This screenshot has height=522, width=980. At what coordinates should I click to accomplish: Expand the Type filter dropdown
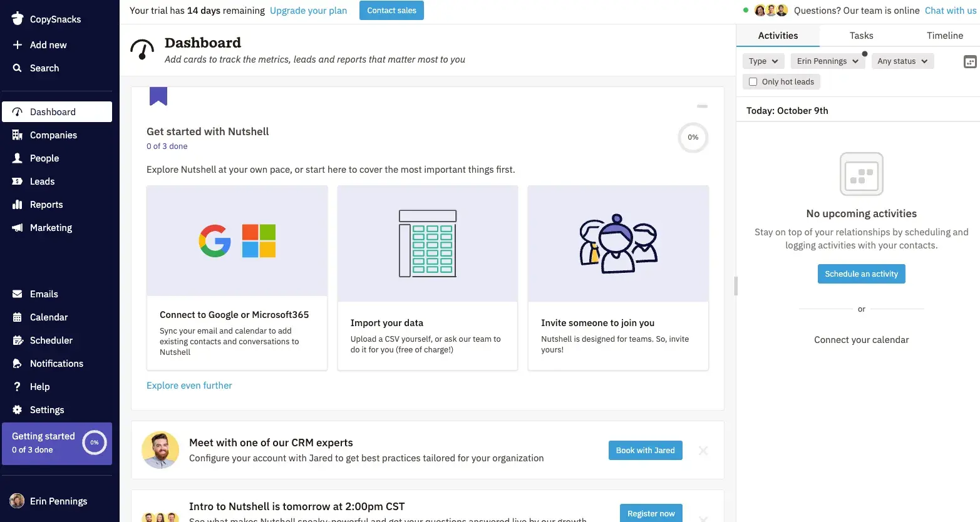pyautogui.click(x=763, y=61)
